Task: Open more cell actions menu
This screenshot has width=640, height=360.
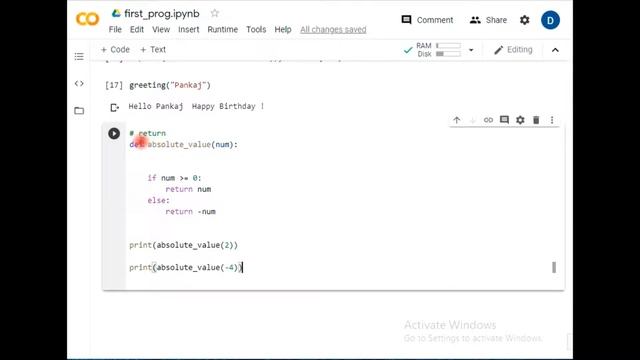Action: [552, 120]
